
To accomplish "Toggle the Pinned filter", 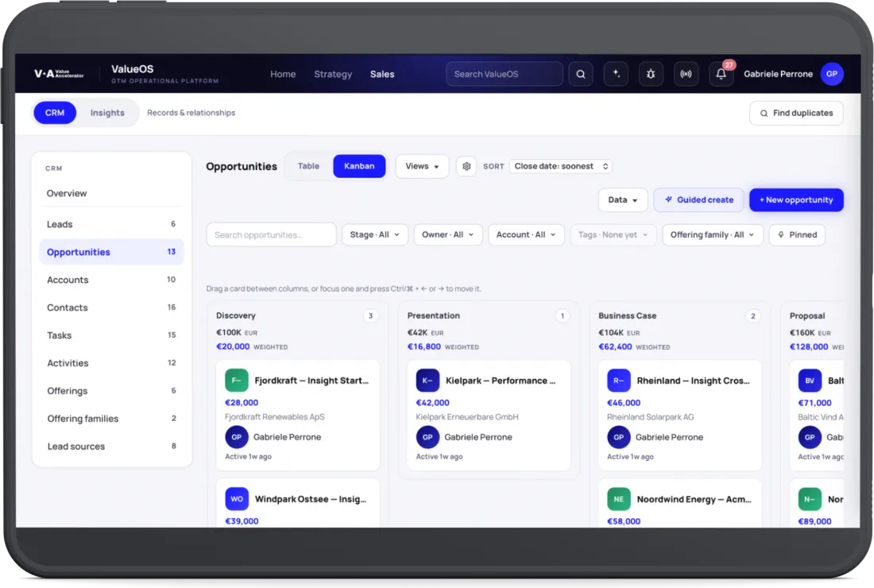I will tap(797, 234).
